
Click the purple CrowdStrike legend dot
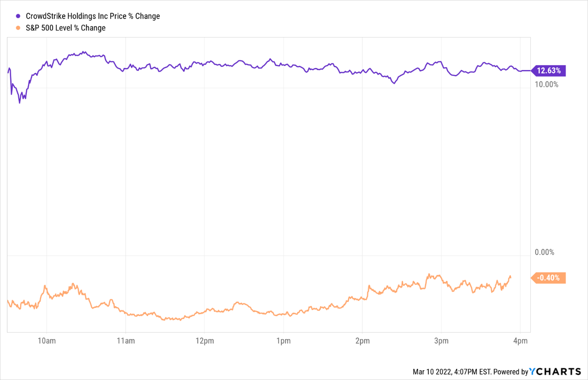coord(18,16)
